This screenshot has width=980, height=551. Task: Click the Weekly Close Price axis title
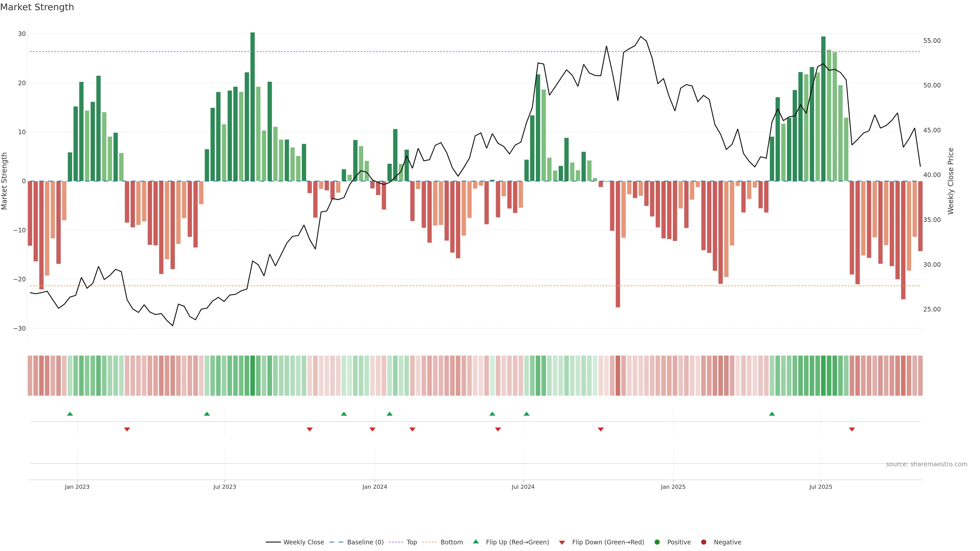(951, 181)
